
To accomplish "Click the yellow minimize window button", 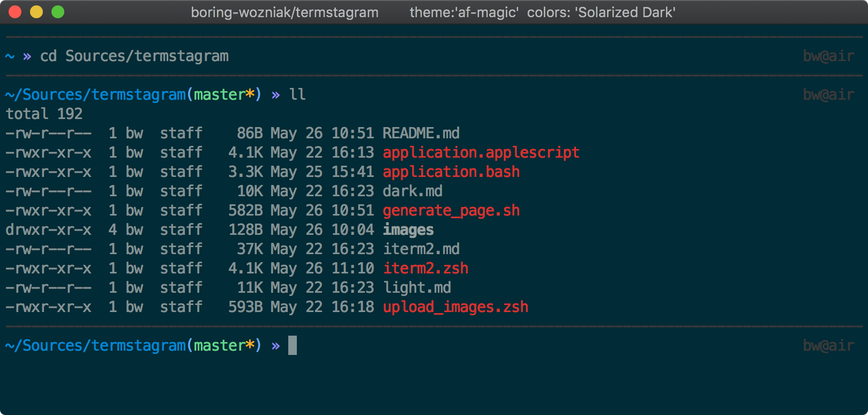I will pyautogui.click(x=36, y=12).
